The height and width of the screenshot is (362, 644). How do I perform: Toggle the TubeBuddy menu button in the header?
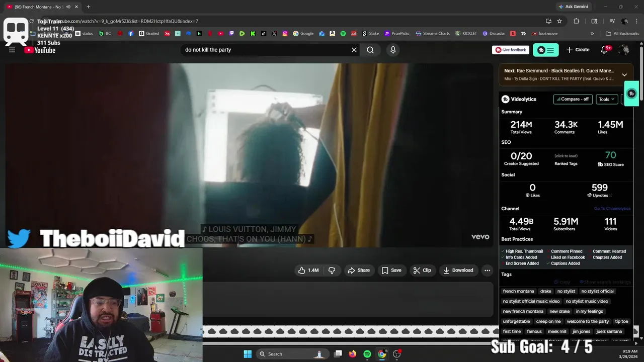click(545, 50)
